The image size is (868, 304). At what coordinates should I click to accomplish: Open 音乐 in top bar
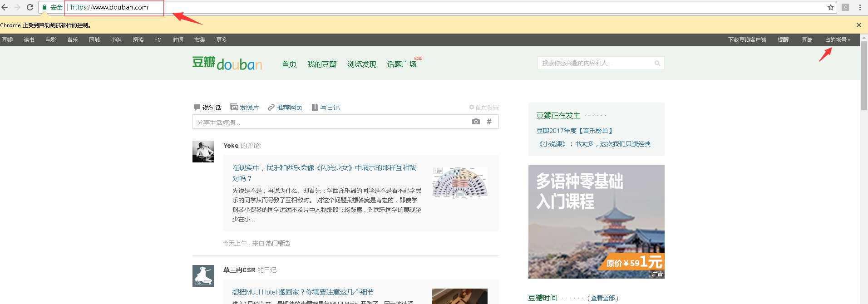73,40
